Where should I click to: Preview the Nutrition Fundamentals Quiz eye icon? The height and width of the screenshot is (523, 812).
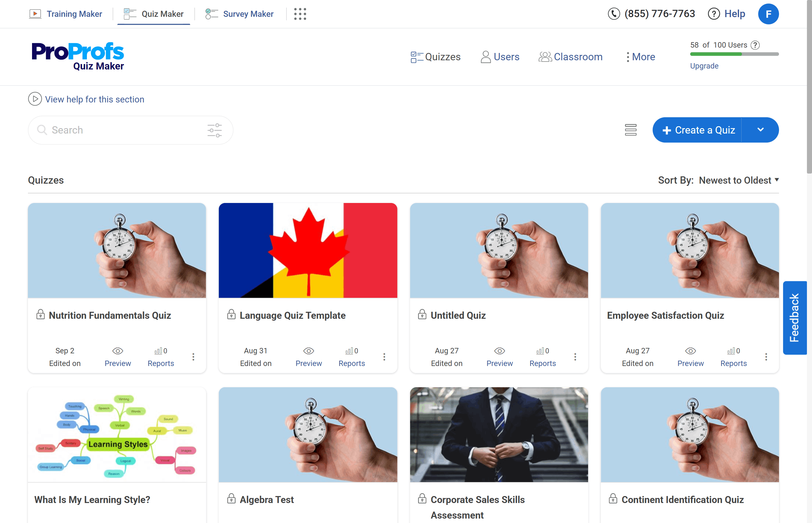point(117,351)
